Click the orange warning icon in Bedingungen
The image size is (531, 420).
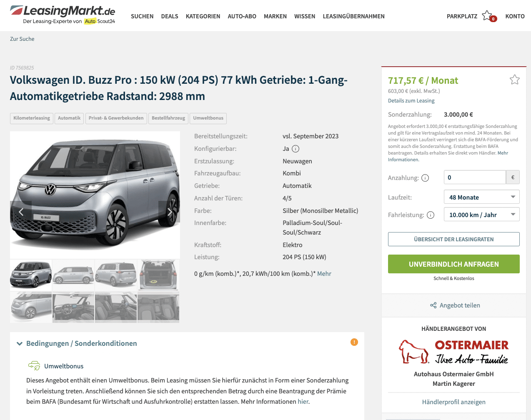pos(354,342)
